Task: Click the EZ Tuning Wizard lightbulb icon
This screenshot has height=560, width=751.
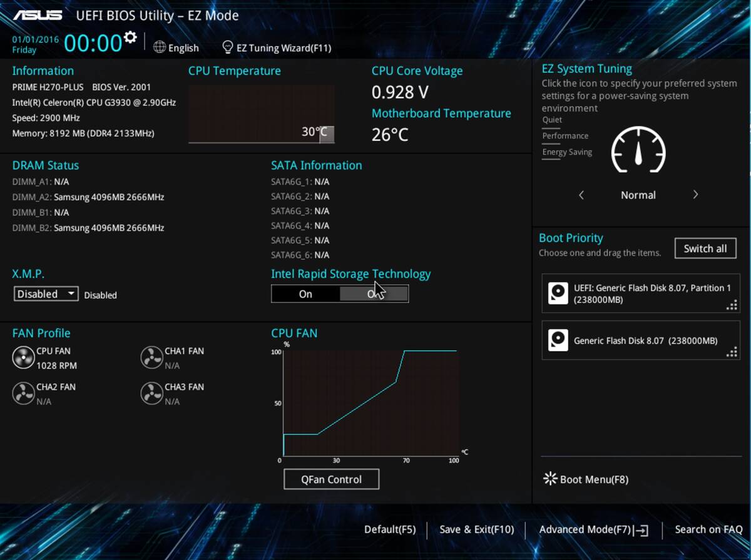Action: [228, 47]
